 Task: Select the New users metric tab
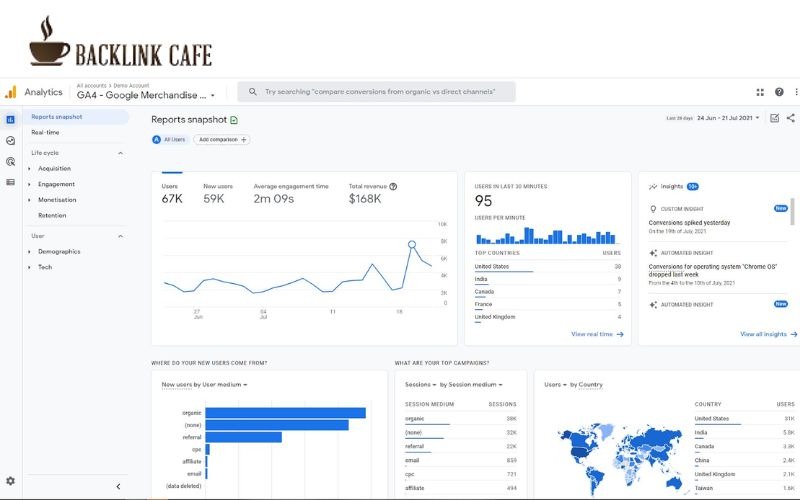218,194
